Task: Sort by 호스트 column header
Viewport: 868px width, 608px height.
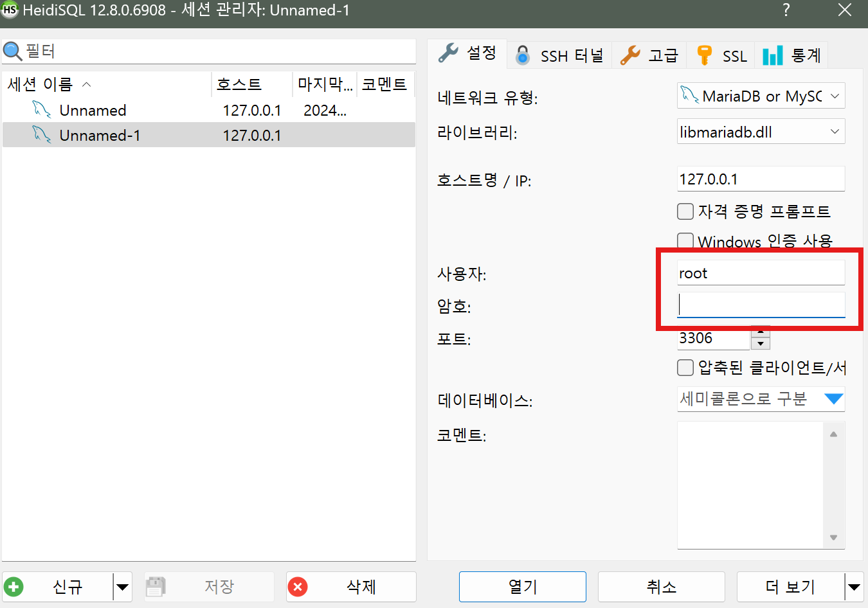Action: click(x=251, y=84)
